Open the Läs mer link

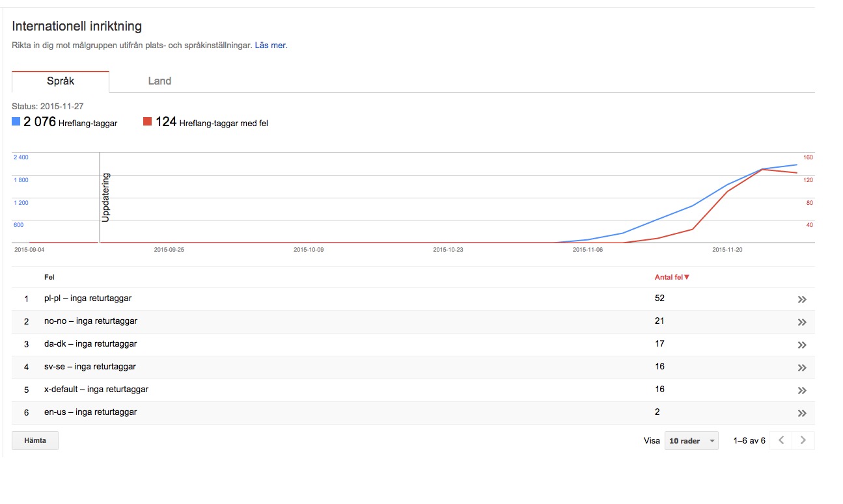point(269,46)
